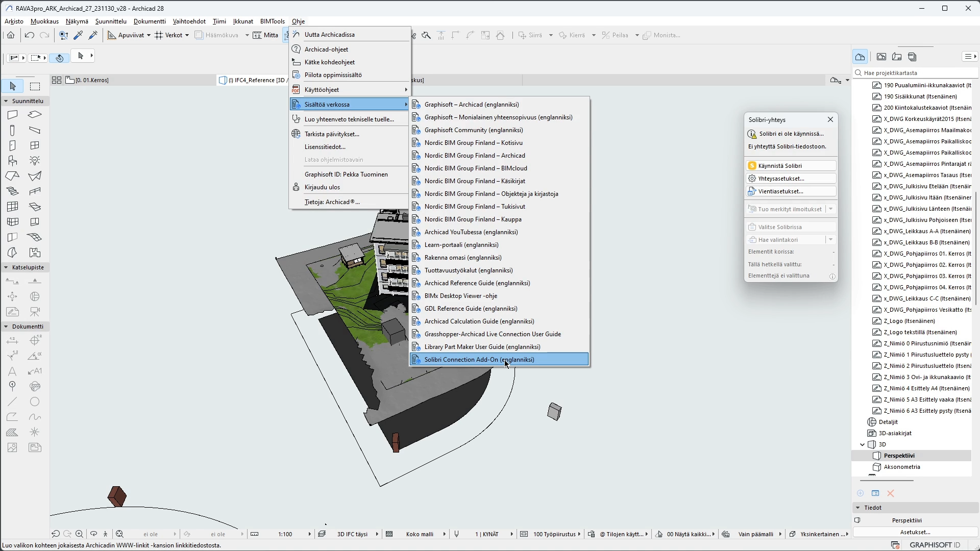The height and width of the screenshot is (551, 980).
Task: Collapse the Dokumentti toolbox section
Action: point(6,327)
